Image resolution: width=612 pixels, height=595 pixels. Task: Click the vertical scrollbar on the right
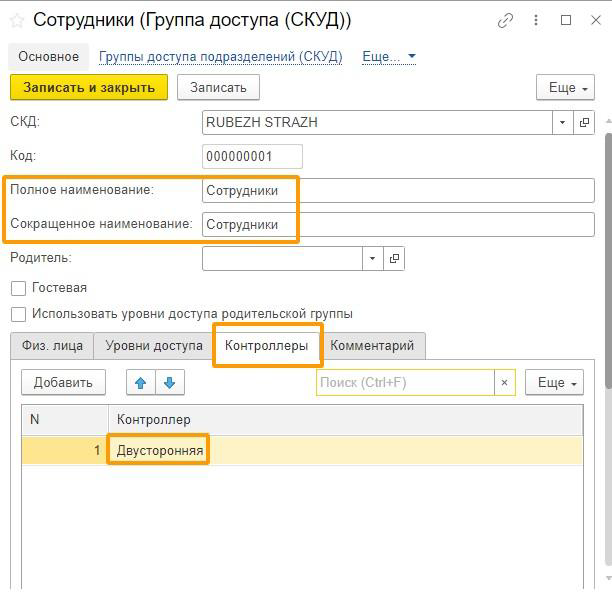pyautogui.click(x=607, y=300)
